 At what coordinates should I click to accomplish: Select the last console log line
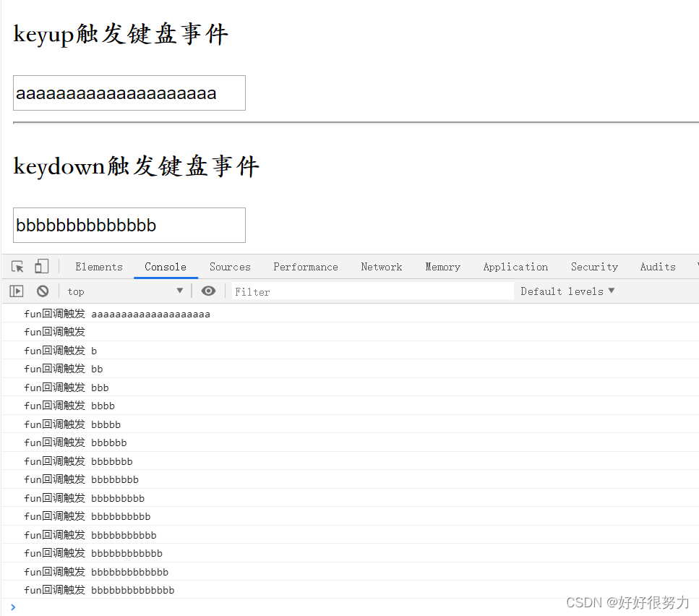[x=351, y=590]
